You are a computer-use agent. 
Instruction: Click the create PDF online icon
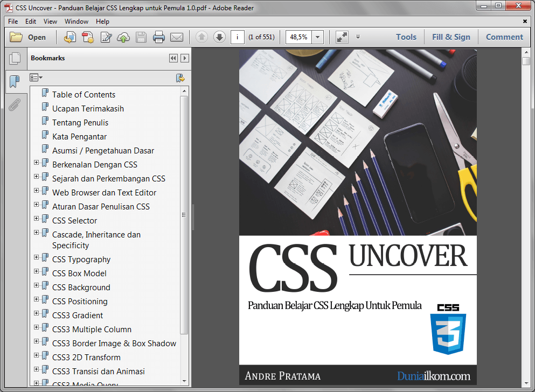tap(70, 37)
